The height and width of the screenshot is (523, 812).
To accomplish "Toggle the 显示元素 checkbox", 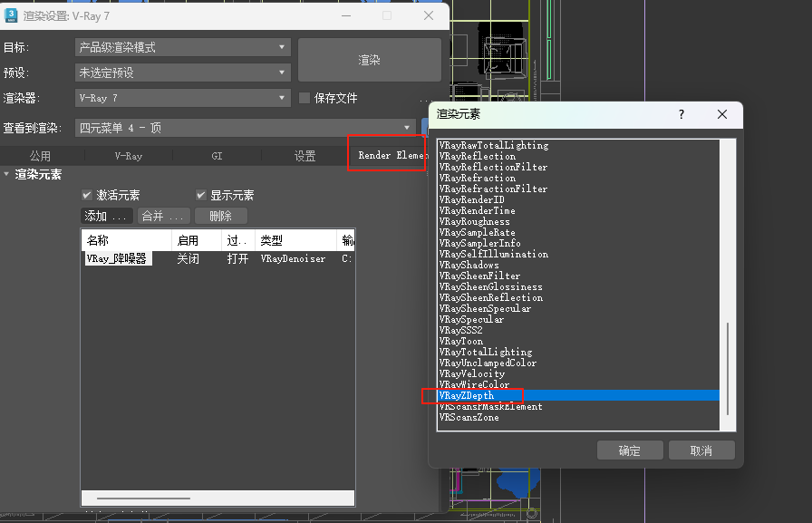I will point(201,195).
